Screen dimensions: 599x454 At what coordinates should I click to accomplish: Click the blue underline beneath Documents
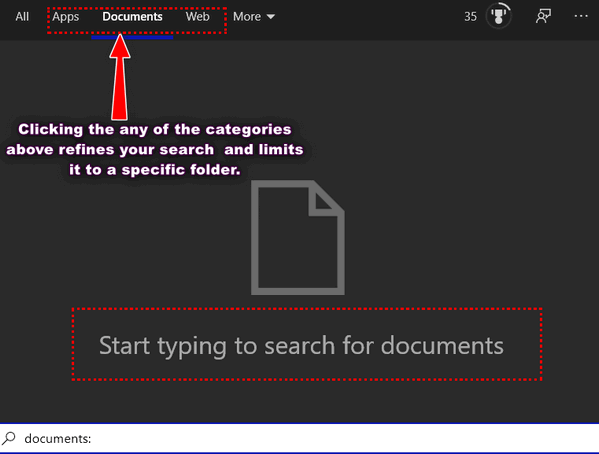pyautogui.click(x=132, y=37)
